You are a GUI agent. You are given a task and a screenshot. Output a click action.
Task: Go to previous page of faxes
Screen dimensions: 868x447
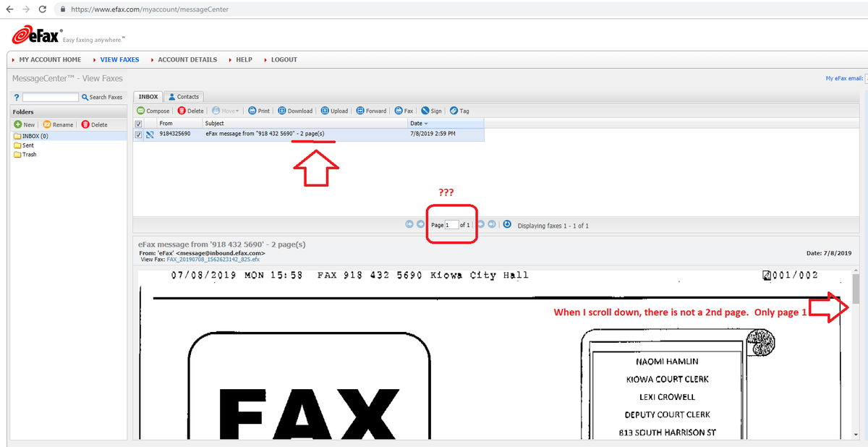tap(421, 225)
